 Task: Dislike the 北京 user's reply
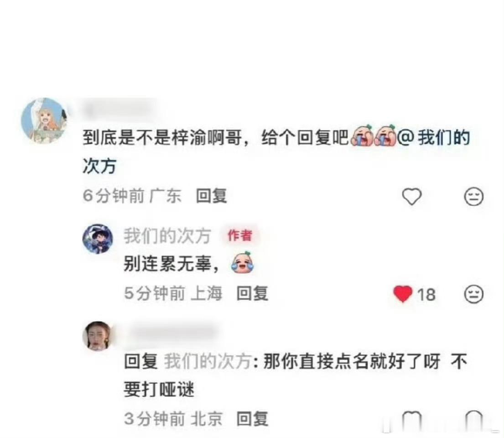pos(474,420)
